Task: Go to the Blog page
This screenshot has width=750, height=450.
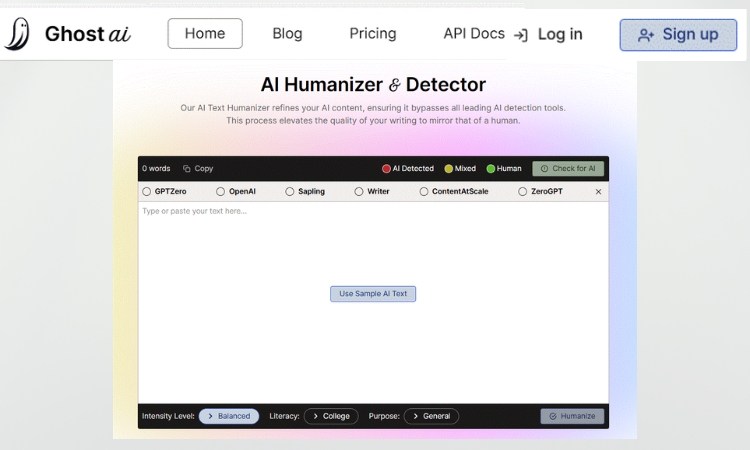Action: coord(287,34)
